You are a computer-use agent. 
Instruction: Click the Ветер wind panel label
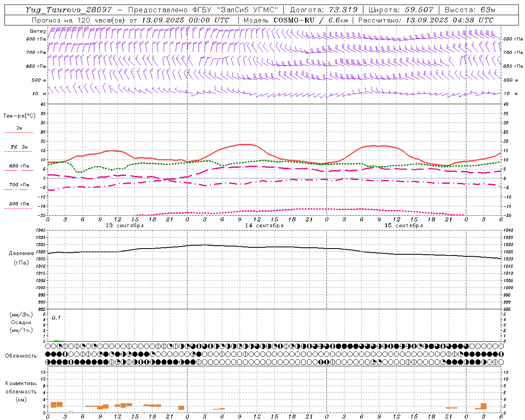pos(38,31)
